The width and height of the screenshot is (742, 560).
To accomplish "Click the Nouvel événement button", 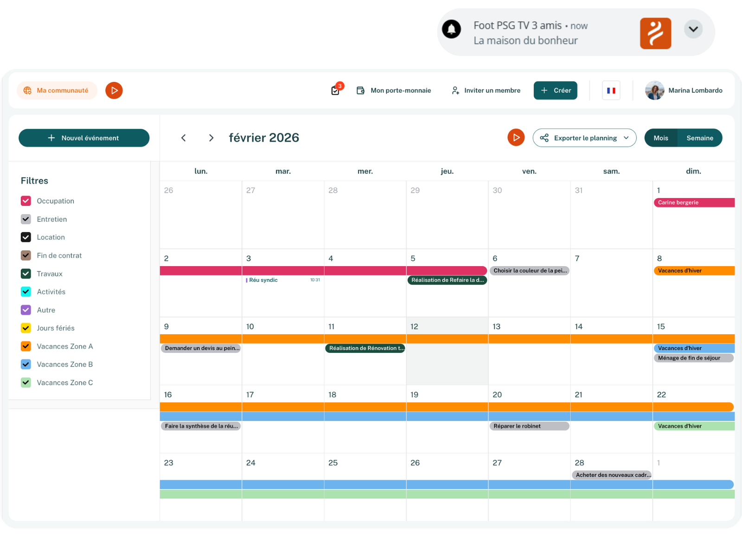I will pyautogui.click(x=84, y=138).
